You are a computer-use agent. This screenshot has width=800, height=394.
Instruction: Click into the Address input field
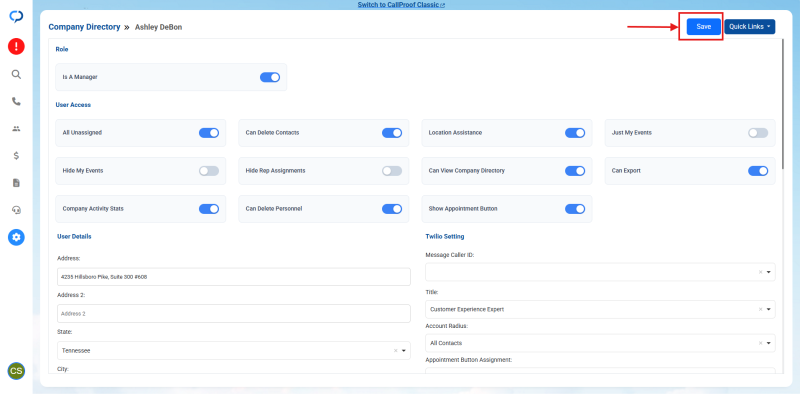pos(234,277)
